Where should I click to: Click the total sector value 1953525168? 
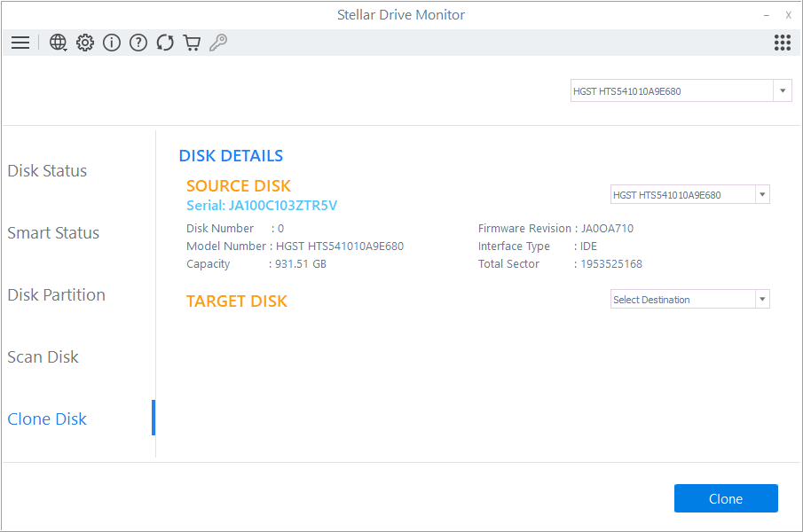click(x=611, y=264)
